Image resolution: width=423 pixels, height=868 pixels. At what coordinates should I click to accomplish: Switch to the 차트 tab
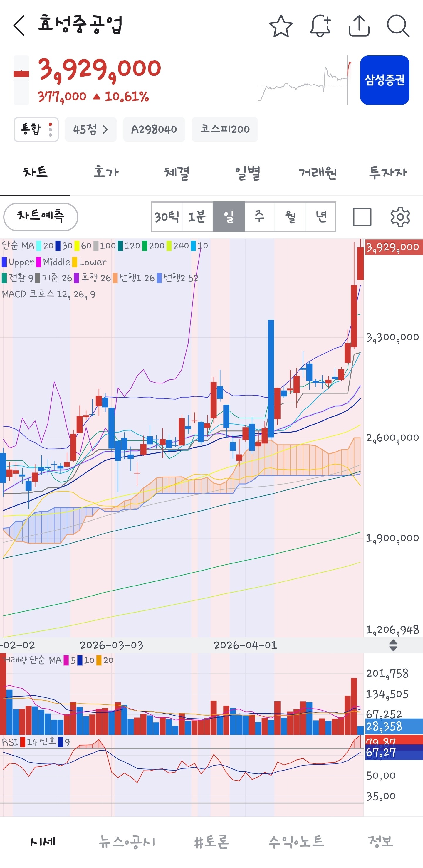(35, 173)
